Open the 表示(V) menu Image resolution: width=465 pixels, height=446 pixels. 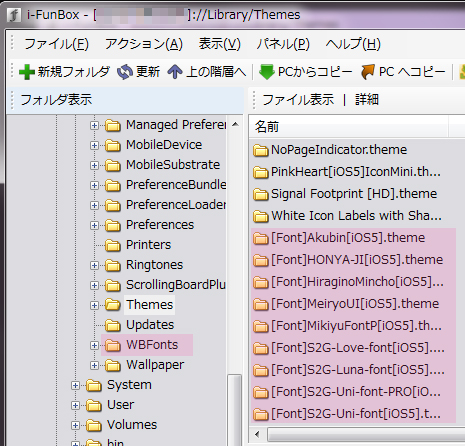(220, 44)
